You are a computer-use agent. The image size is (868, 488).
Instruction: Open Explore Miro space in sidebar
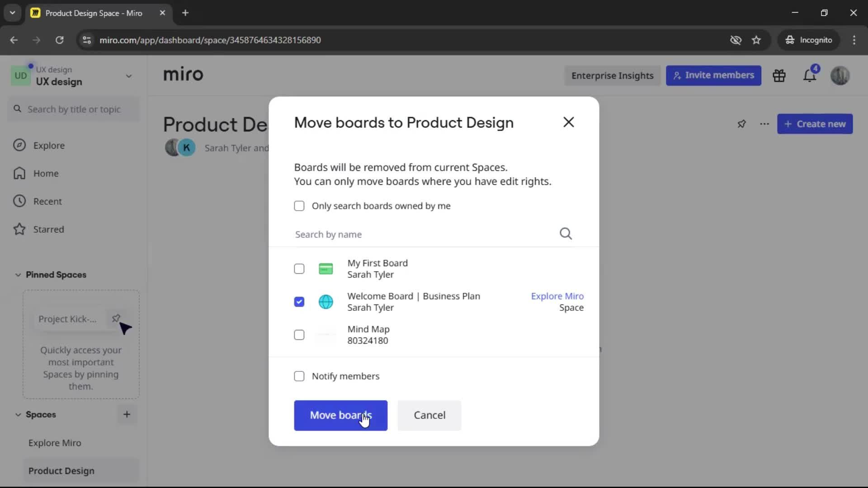point(55,443)
